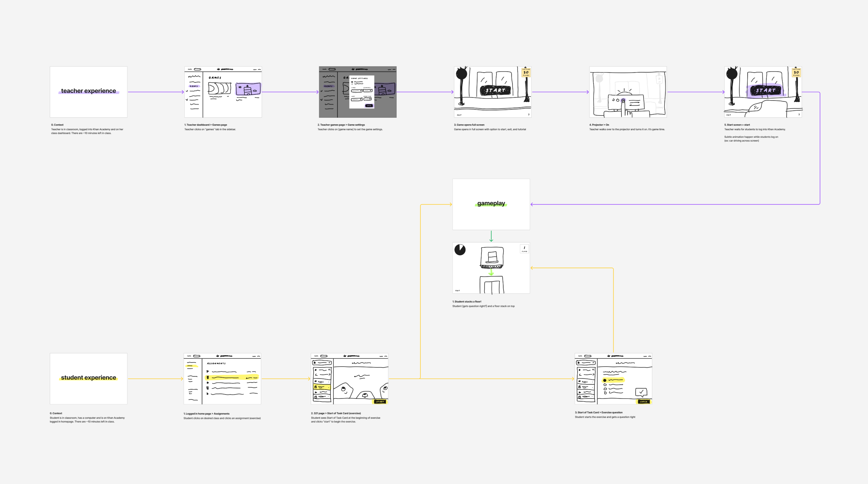Click the teacher experience label
The image size is (868, 484).
point(88,91)
